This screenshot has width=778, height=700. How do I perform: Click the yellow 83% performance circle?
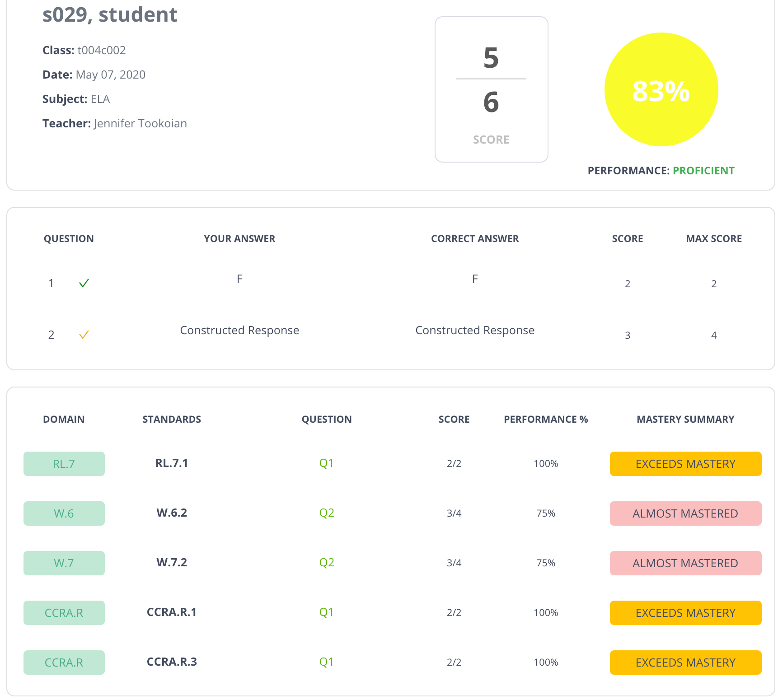pyautogui.click(x=661, y=89)
